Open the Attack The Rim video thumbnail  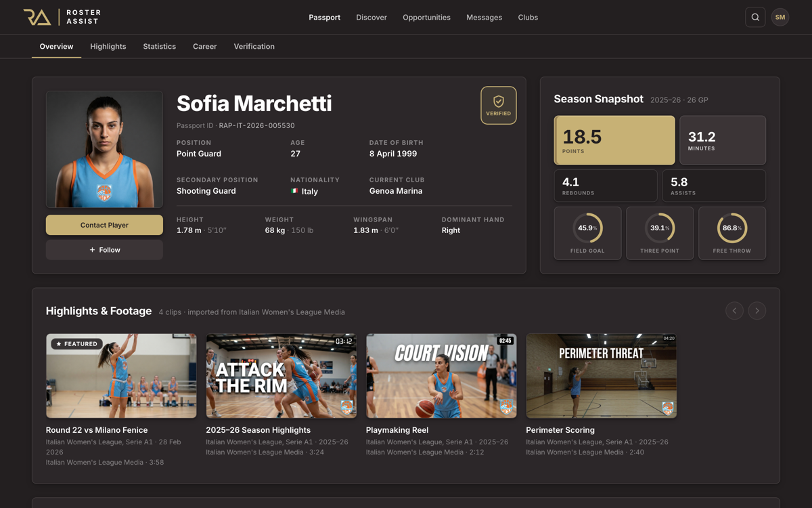point(281,375)
